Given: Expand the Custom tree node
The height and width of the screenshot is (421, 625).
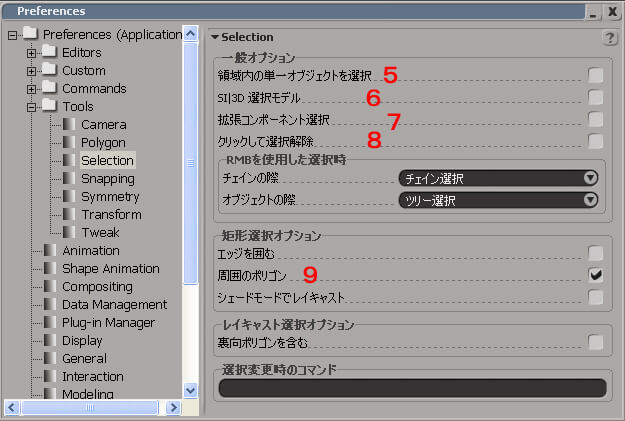Looking at the screenshot, I should point(31,71).
